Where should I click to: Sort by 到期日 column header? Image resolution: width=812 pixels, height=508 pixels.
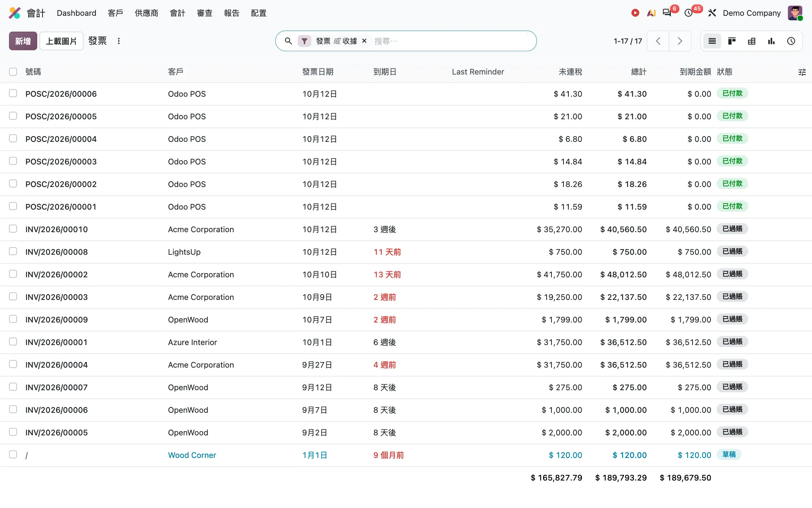click(x=385, y=72)
